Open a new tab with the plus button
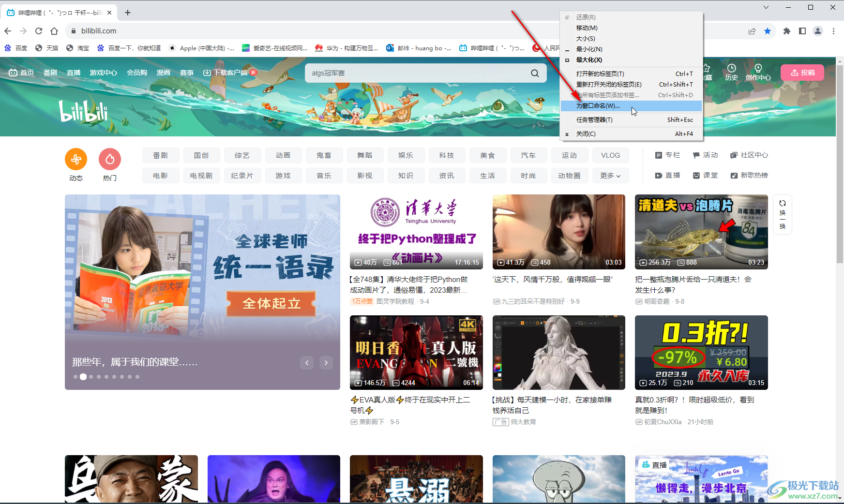Viewport: 844px width, 504px height. point(128,13)
